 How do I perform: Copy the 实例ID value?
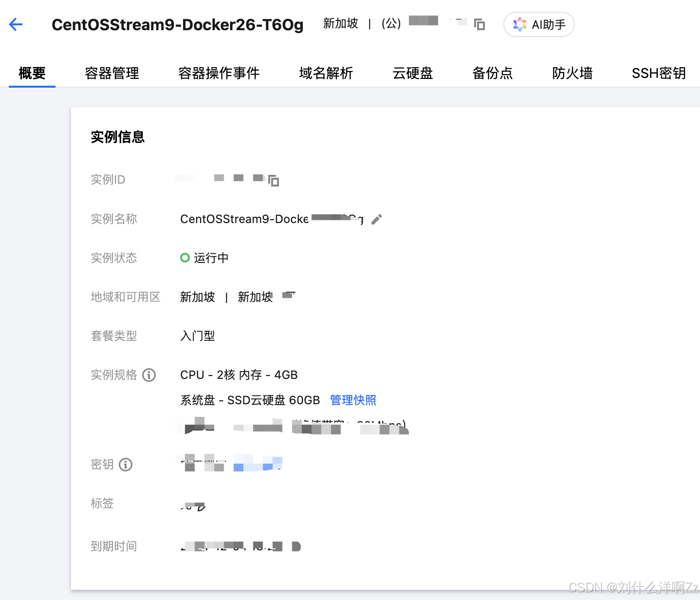pyautogui.click(x=274, y=181)
